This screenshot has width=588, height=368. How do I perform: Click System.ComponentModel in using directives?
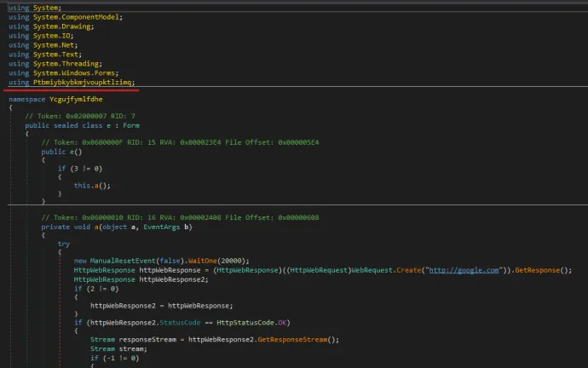(x=76, y=17)
